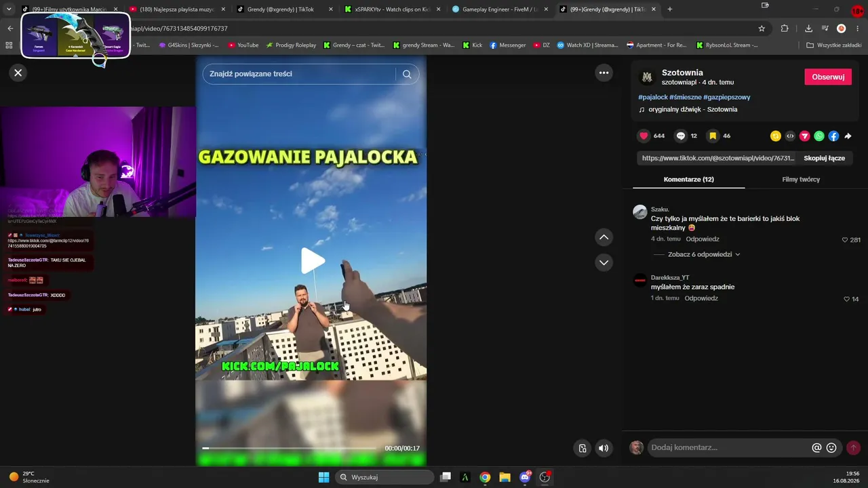Switch to Komentarze (12) tab
Image resolution: width=868 pixels, height=488 pixels.
688,180
